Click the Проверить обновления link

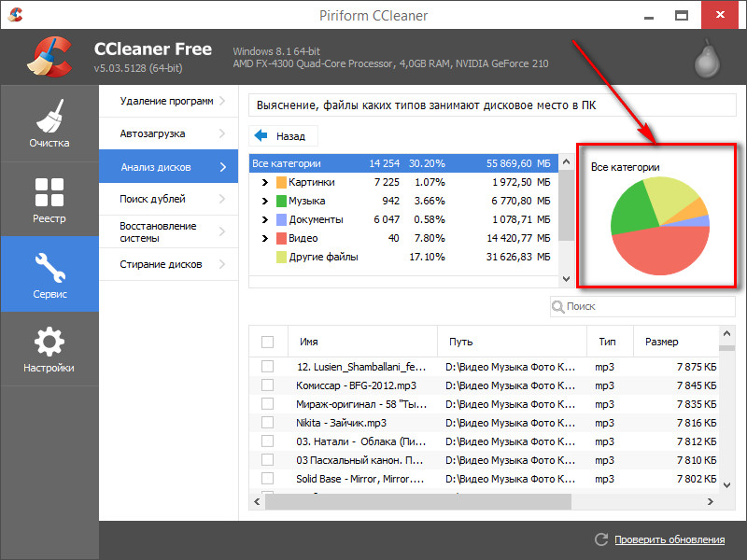point(669,539)
